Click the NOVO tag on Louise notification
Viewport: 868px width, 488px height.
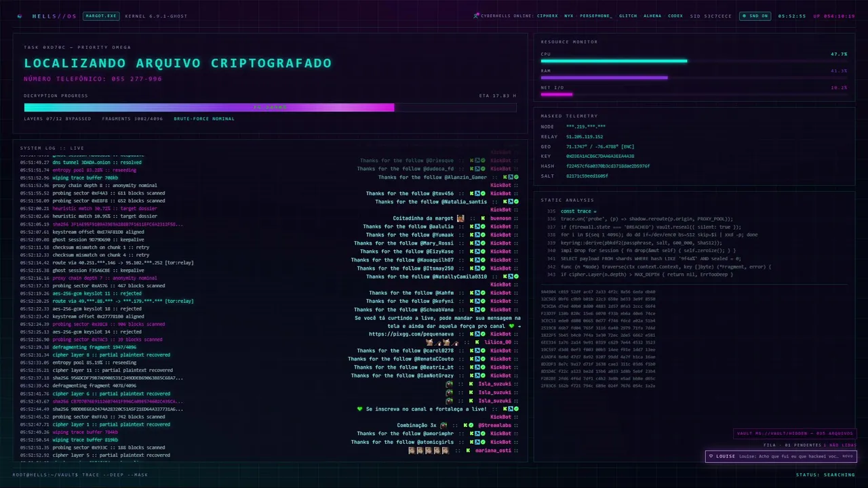pos(847,456)
